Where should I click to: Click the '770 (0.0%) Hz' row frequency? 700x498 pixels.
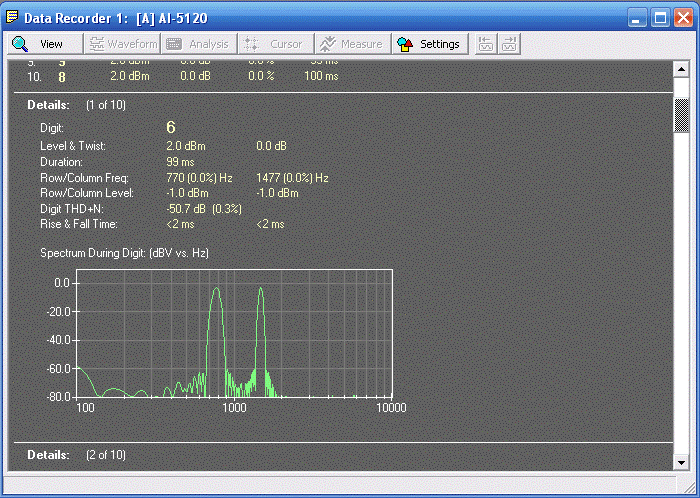click(x=199, y=178)
